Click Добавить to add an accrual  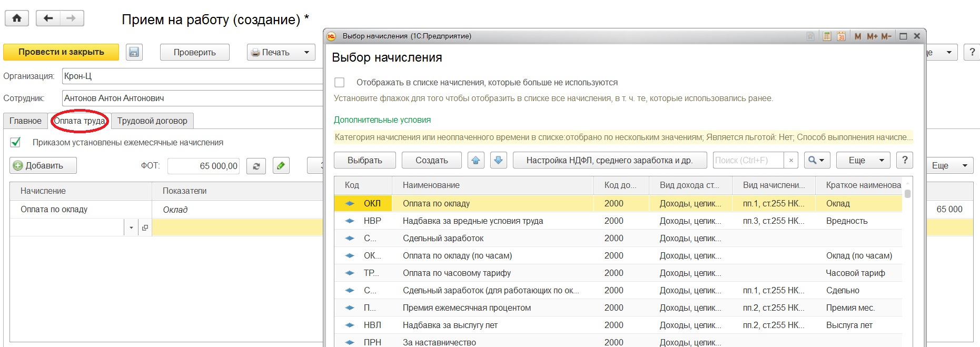(43, 165)
